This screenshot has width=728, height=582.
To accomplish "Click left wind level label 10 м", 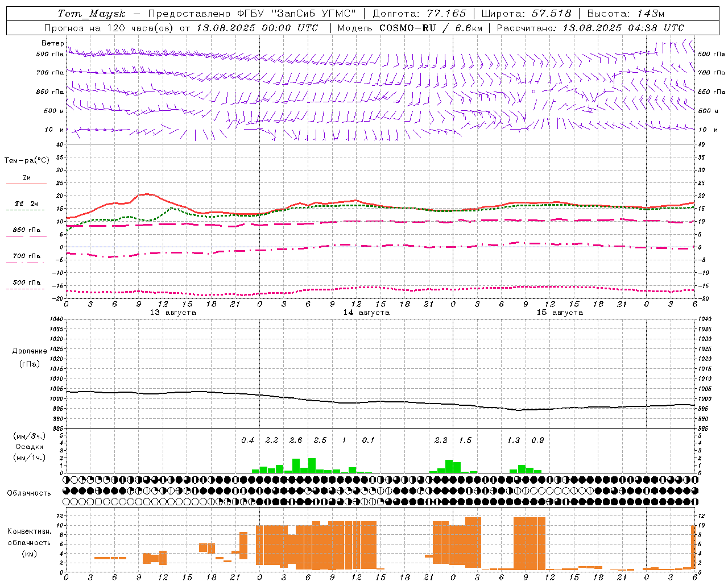I will pos(55,130).
